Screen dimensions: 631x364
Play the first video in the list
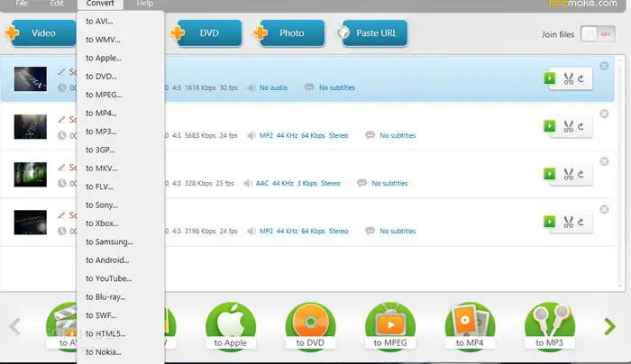(x=549, y=78)
